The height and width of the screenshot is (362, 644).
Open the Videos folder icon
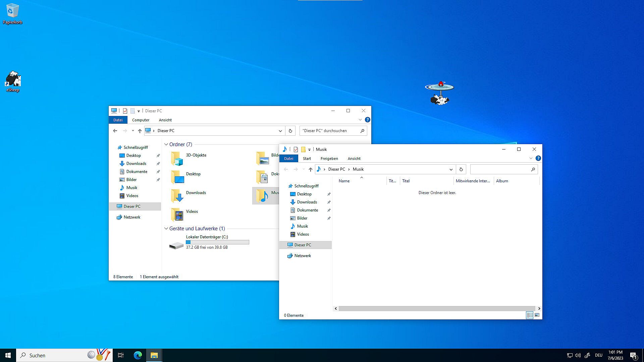177,215
